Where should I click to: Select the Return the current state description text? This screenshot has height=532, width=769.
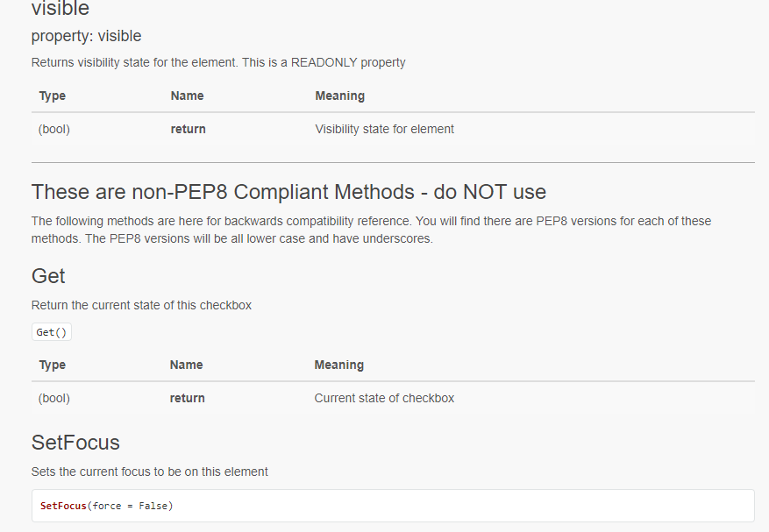coord(140,305)
